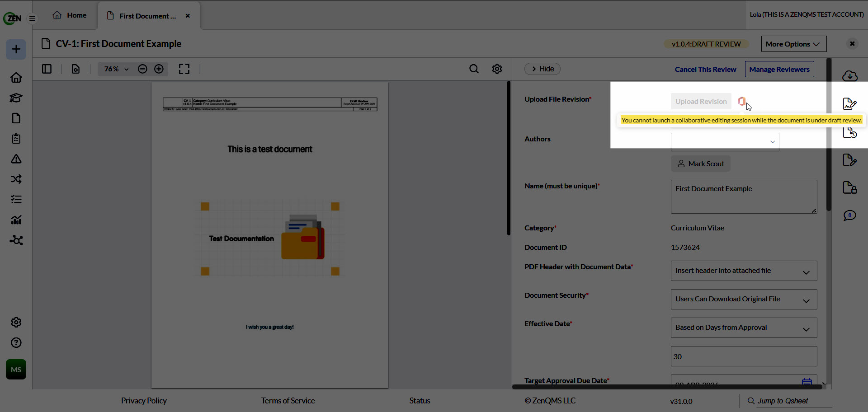Click the v31.0.0 version text
The width and height of the screenshot is (868, 412).
point(681,401)
